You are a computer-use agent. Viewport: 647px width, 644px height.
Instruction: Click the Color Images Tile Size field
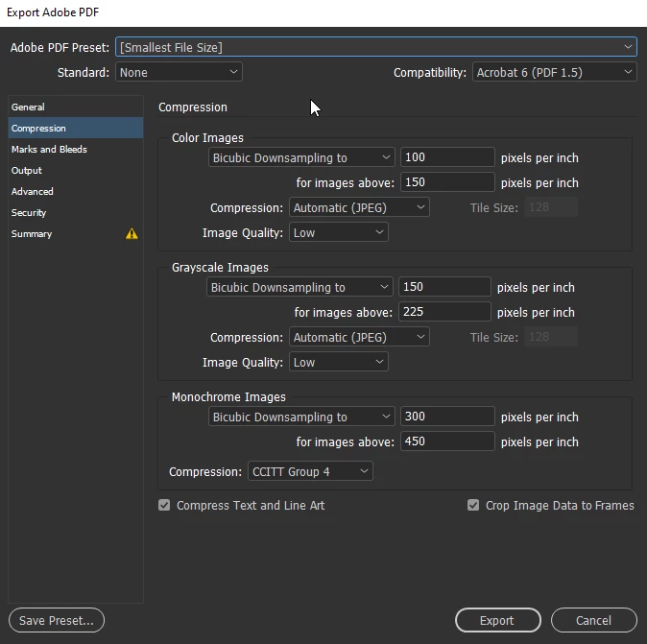[x=551, y=207]
